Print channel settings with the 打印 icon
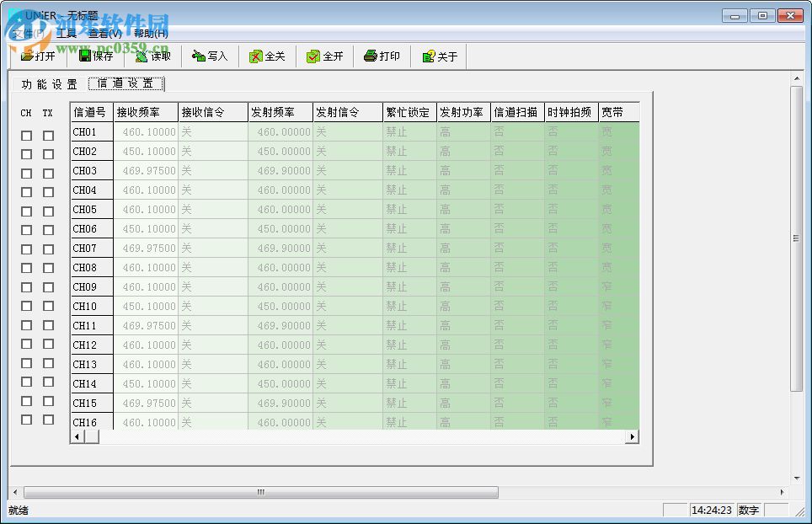The height and width of the screenshot is (524, 812). 382,56
